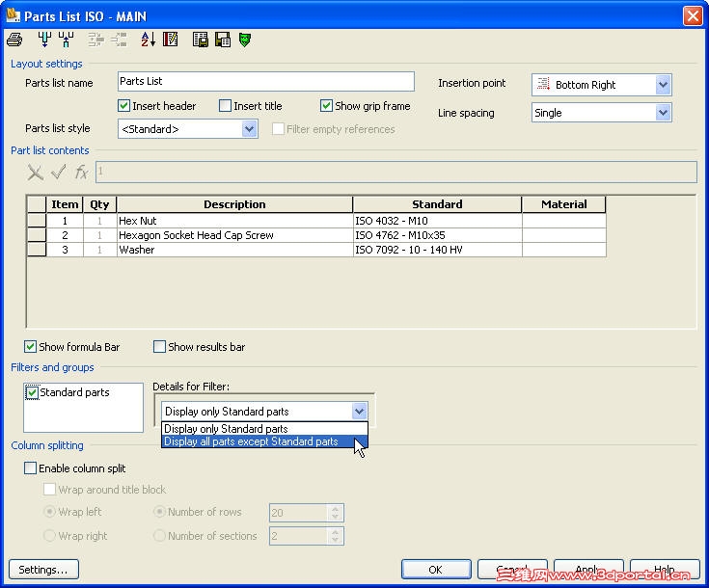Viewport: 709px width, 588px height.
Task: Click the insert-row arrow-down toolbar icon
Action: click(44, 40)
